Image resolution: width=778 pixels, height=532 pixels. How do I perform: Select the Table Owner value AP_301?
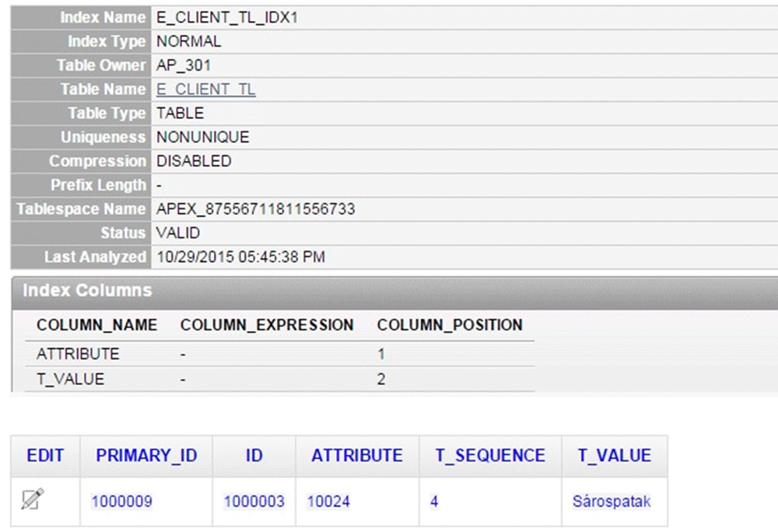coord(184,65)
